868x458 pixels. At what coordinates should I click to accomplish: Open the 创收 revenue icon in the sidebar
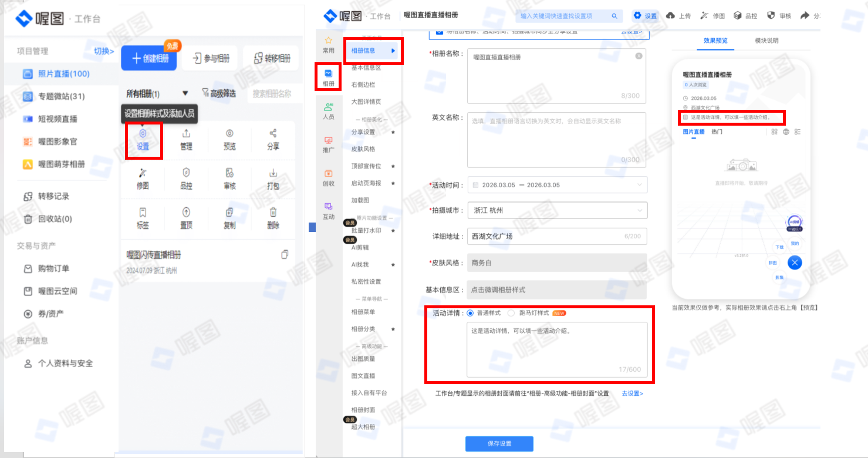(x=328, y=173)
